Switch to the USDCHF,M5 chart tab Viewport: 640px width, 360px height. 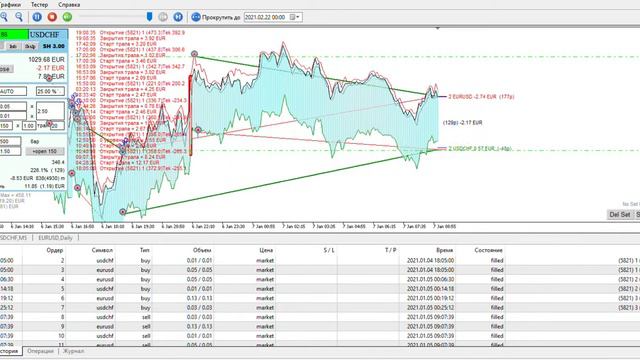tap(14, 238)
